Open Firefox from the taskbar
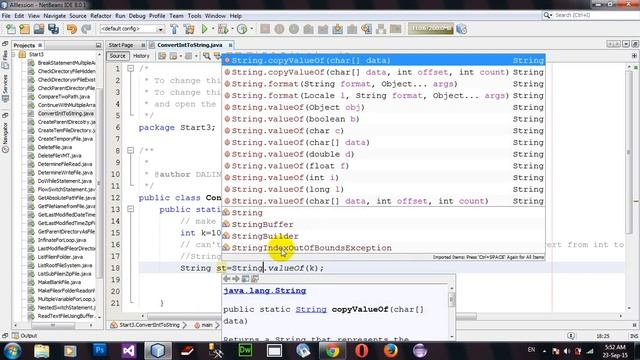The image size is (640, 360). (391, 351)
